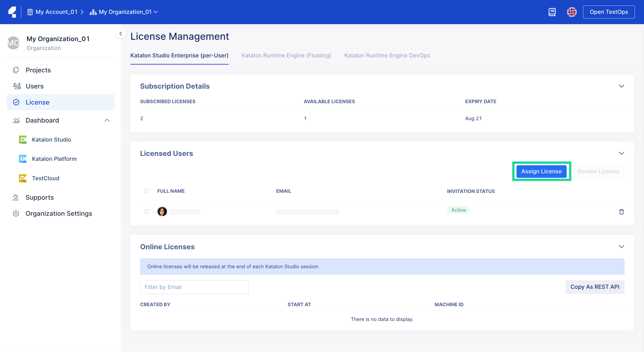Check the select-all checkbox in Licensed Users
This screenshot has height=352, width=644.
click(x=146, y=191)
